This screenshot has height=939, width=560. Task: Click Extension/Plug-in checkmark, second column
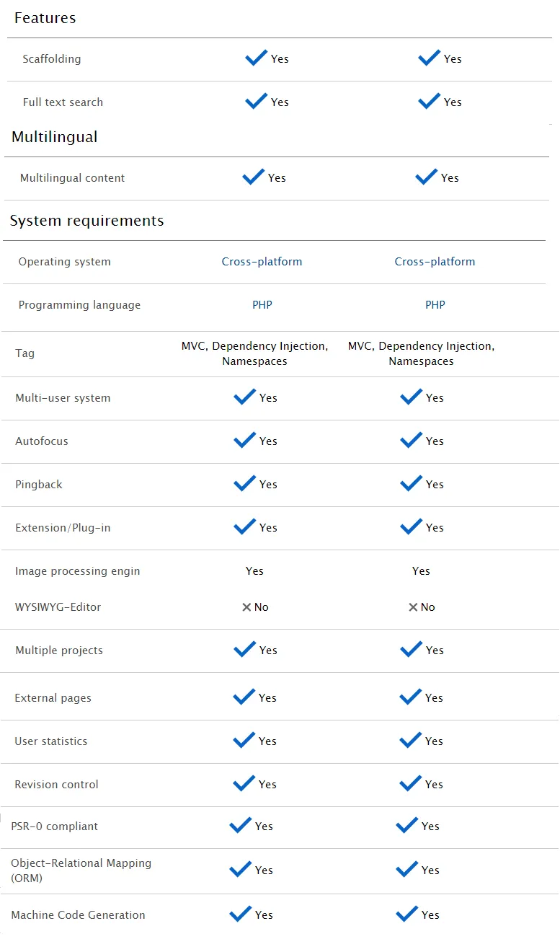click(411, 527)
